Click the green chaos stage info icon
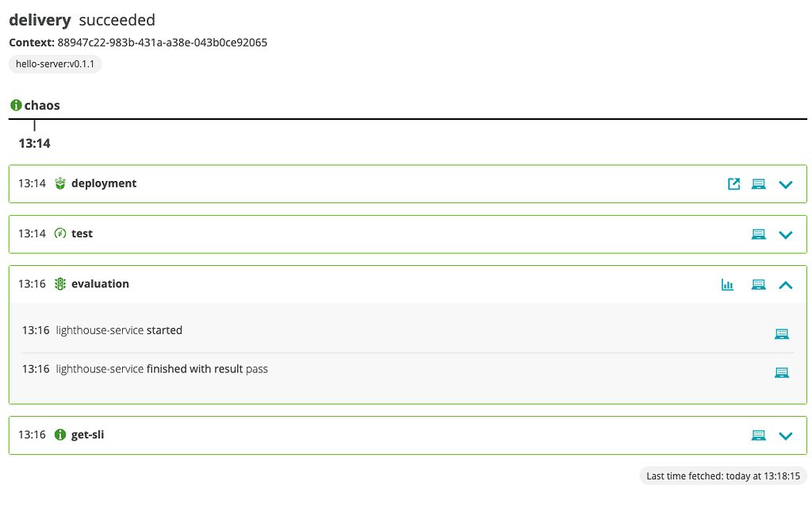The height and width of the screenshot is (508, 812). point(16,106)
